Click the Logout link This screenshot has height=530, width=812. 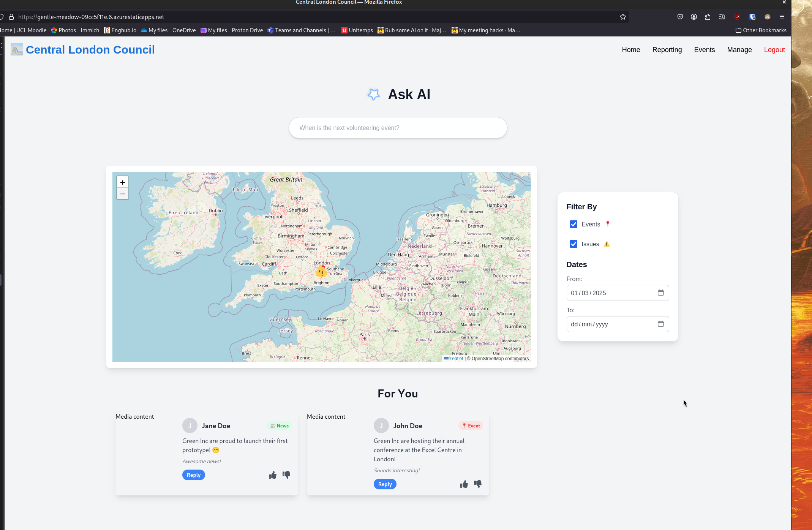774,50
